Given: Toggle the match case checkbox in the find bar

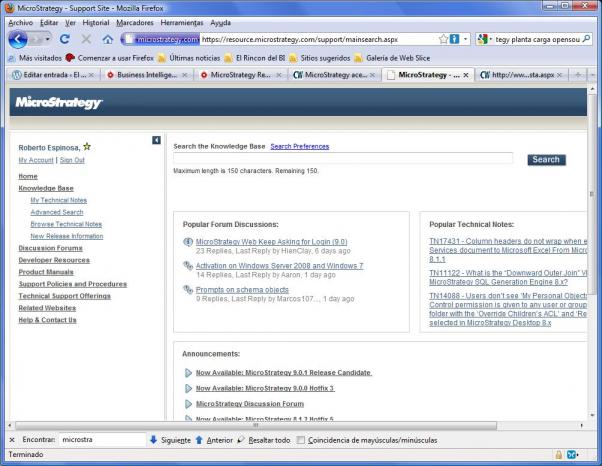Looking at the screenshot, I should [301, 440].
